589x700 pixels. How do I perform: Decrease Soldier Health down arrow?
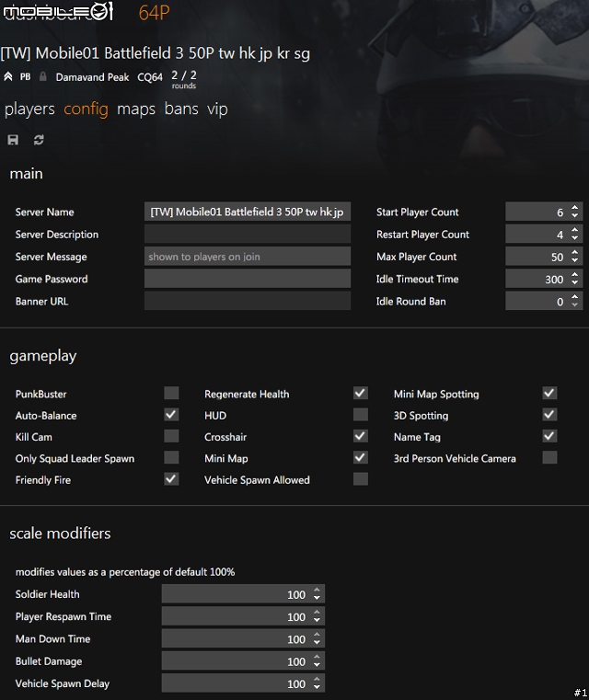[317, 598]
